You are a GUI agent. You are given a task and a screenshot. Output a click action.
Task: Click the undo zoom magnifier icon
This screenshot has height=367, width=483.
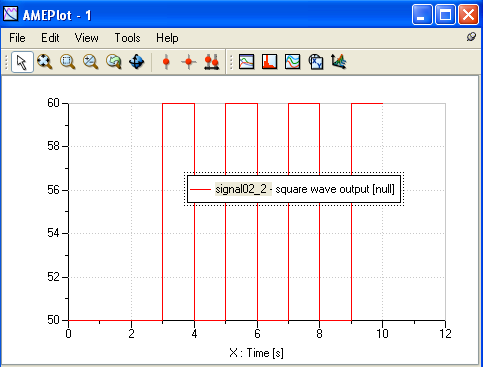click(x=114, y=62)
